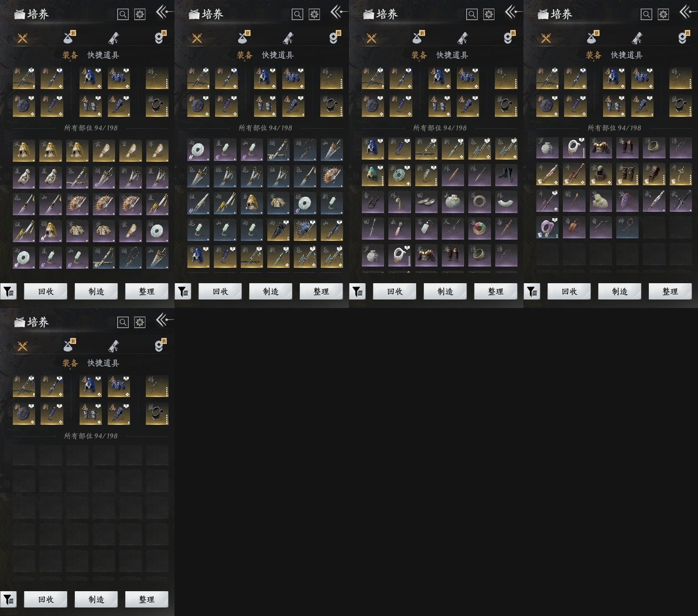The height and width of the screenshot is (616, 698).
Task: Select the pair of white shoes item
Action: coord(426,201)
